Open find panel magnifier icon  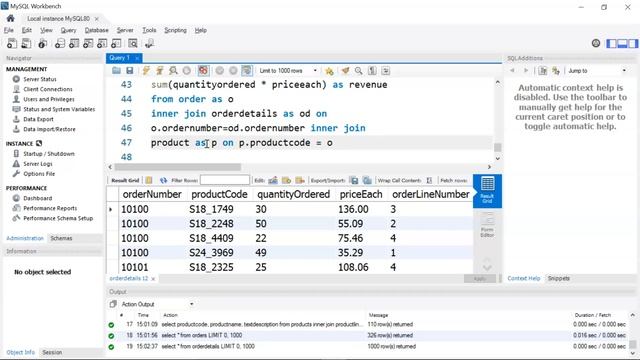tap(358, 71)
